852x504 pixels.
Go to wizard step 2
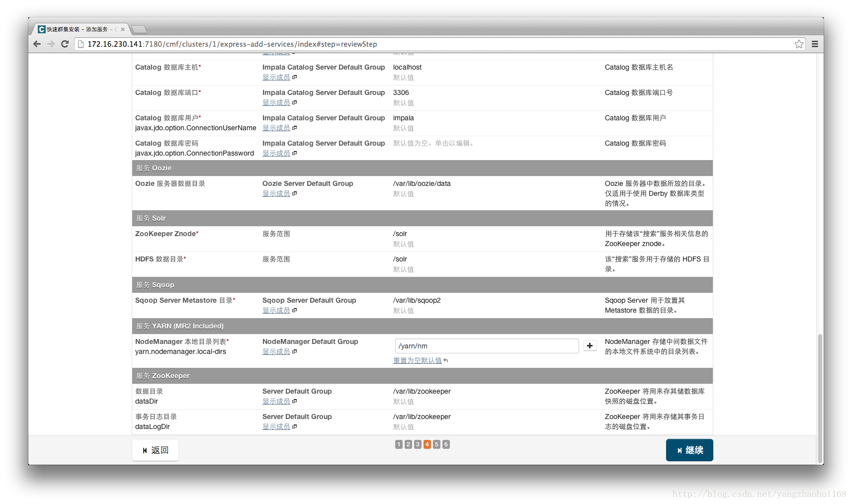(x=408, y=444)
